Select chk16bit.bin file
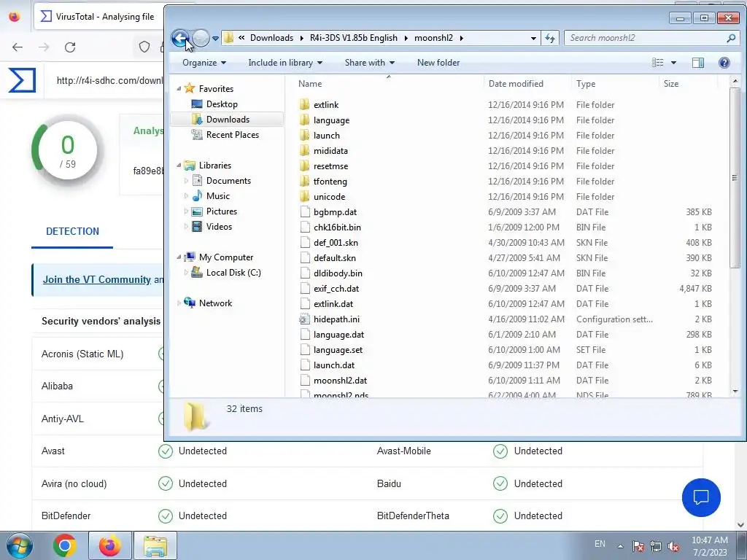Screen dimensions: 747x560 [x=337, y=227]
